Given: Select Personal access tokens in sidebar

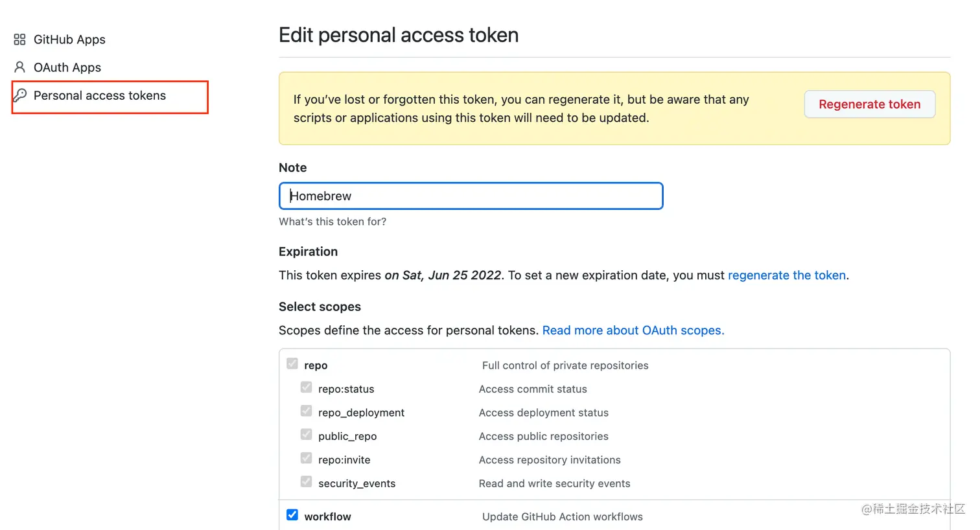Looking at the screenshot, I should point(100,96).
